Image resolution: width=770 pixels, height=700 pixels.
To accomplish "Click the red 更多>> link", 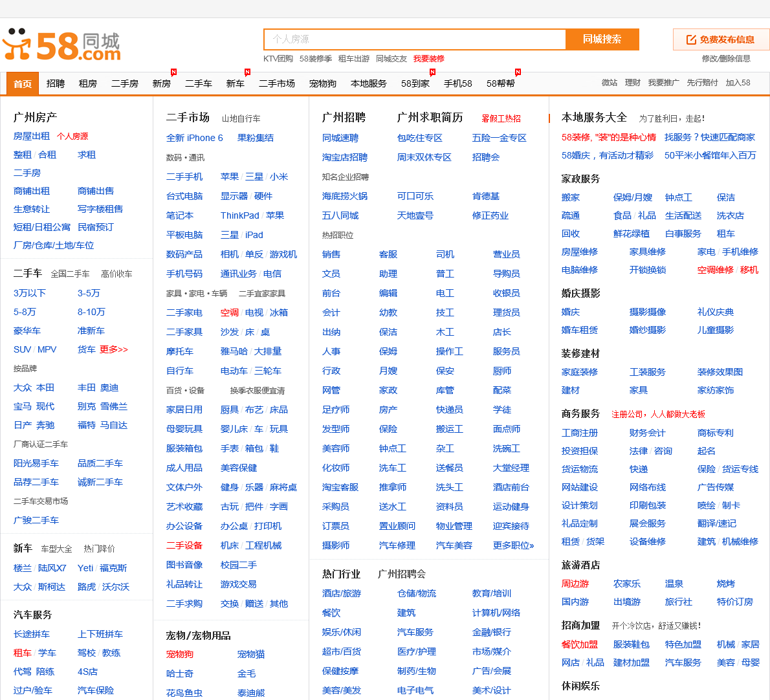I will point(113,349).
